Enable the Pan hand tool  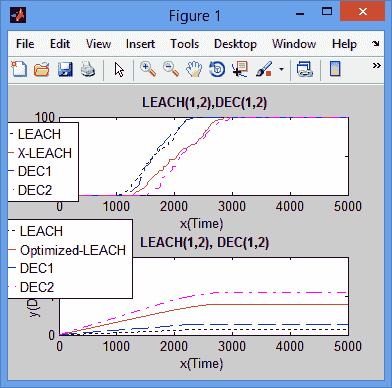point(194,69)
